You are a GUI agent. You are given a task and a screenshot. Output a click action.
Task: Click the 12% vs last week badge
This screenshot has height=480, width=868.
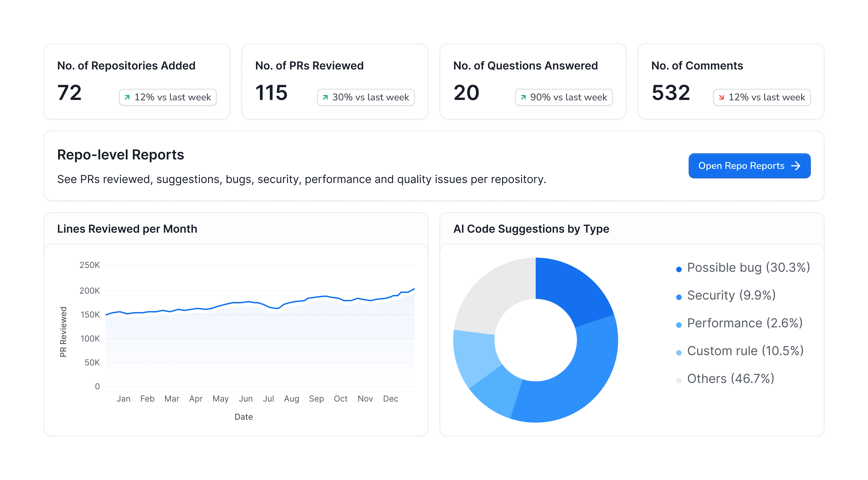[x=167, y=97]
